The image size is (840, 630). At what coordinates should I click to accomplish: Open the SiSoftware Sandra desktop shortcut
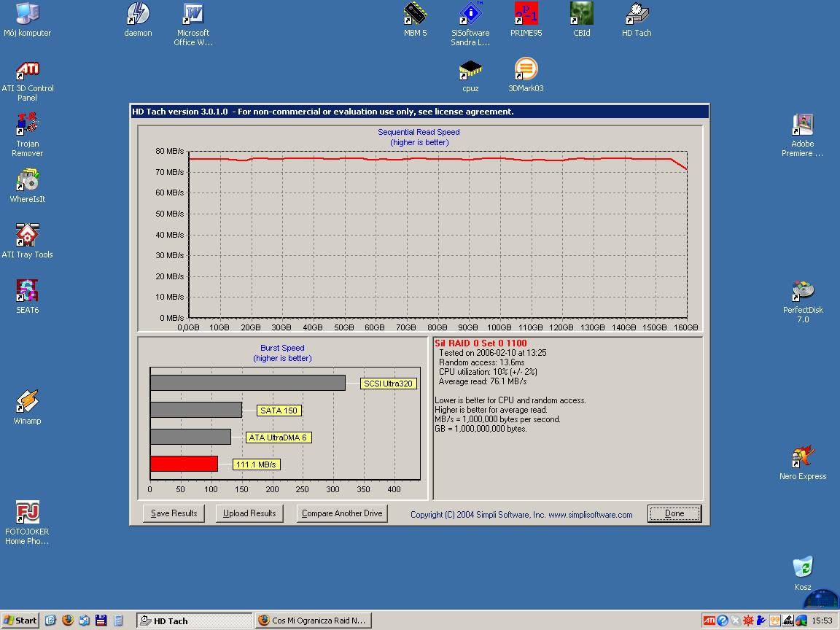[470, 24]
